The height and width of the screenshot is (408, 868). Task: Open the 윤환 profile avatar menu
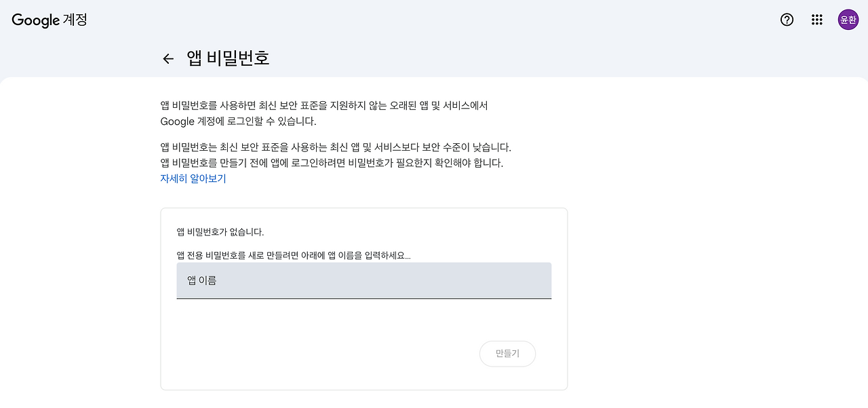[848, 20]
